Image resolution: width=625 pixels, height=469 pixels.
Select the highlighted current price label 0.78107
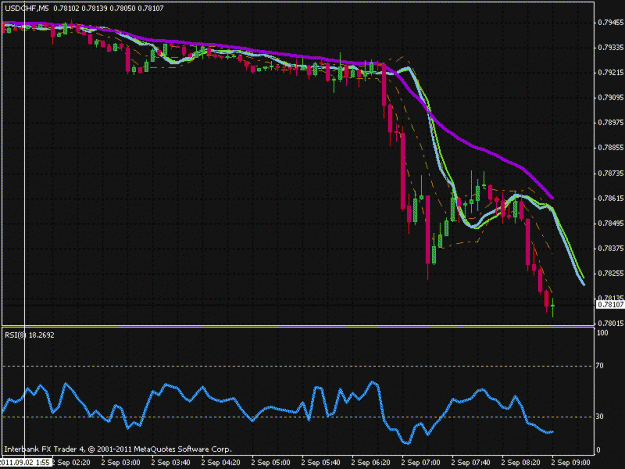(x=610, y=305)
